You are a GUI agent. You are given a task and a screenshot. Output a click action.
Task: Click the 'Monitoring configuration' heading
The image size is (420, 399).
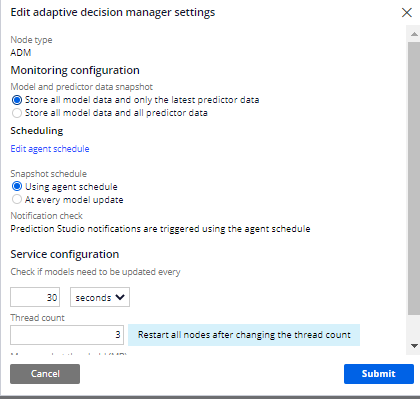tap(75, 70)
